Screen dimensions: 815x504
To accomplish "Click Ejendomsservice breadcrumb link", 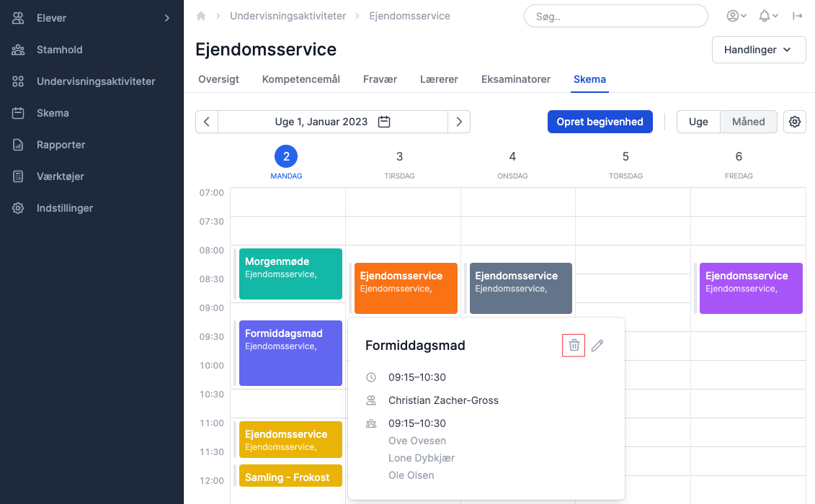I will click(409, 16).
